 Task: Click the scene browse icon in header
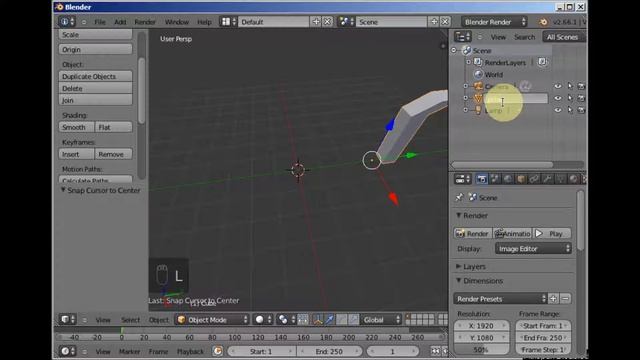[x=346, y=22]
